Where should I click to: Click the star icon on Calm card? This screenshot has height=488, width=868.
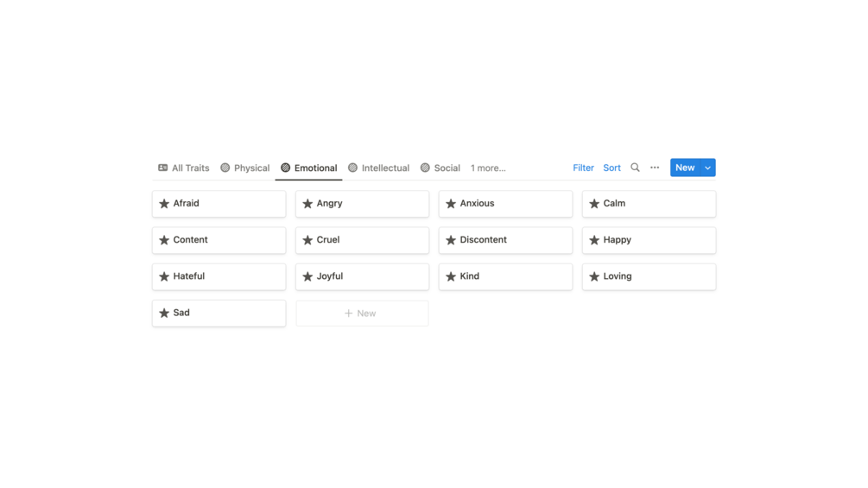coord(594,204)
